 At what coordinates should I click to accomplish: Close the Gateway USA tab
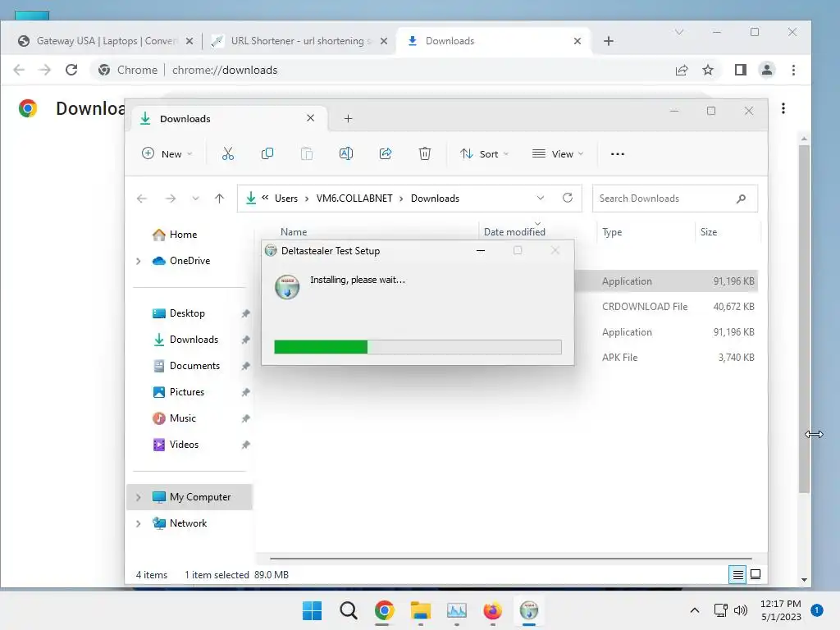pos(189,41)
